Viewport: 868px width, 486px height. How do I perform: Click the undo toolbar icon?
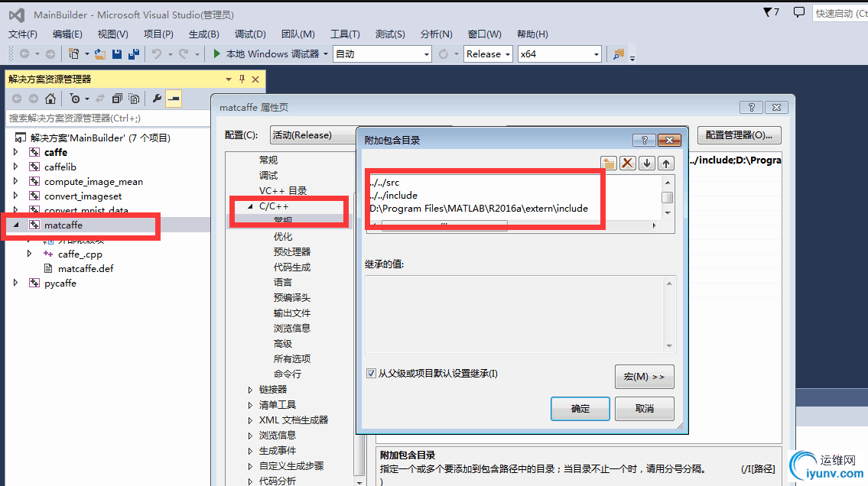tap(158, 53)
